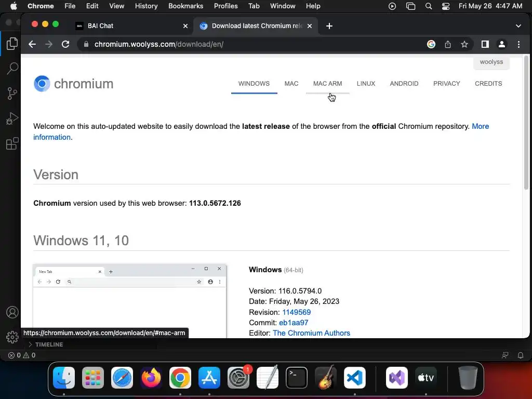Open Chrome profile avatar icon

coord(502,44)
